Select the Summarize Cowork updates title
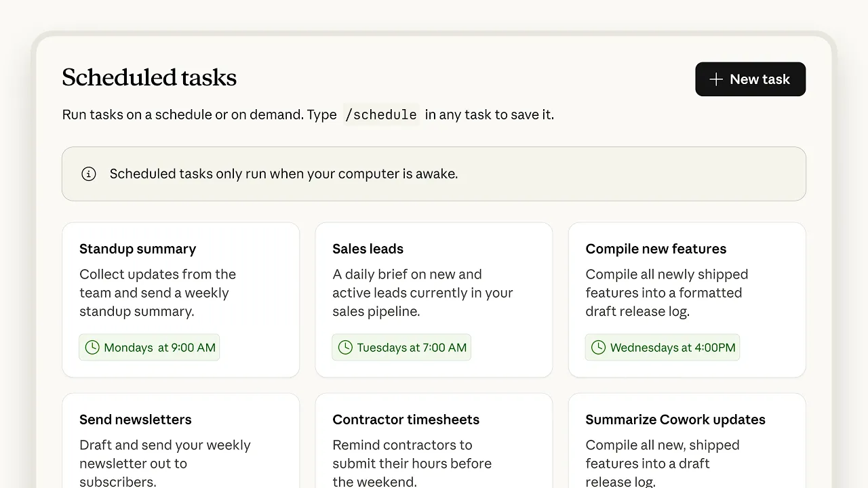This screenshot has height=488, width=868. [675, 419]
